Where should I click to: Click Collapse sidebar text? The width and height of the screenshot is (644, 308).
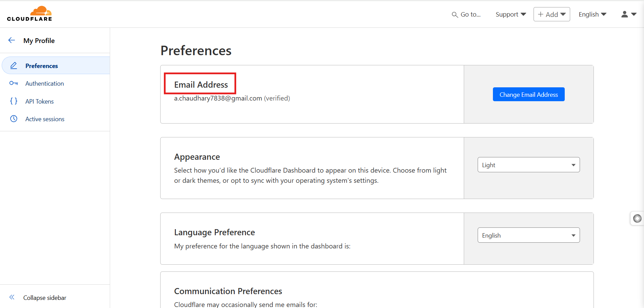[x=45, y=298]
